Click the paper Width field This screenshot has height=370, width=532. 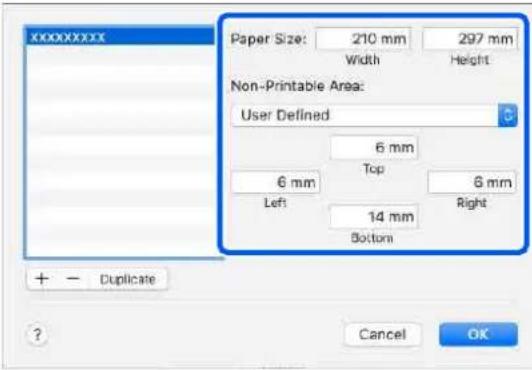(x=363, y=39)
